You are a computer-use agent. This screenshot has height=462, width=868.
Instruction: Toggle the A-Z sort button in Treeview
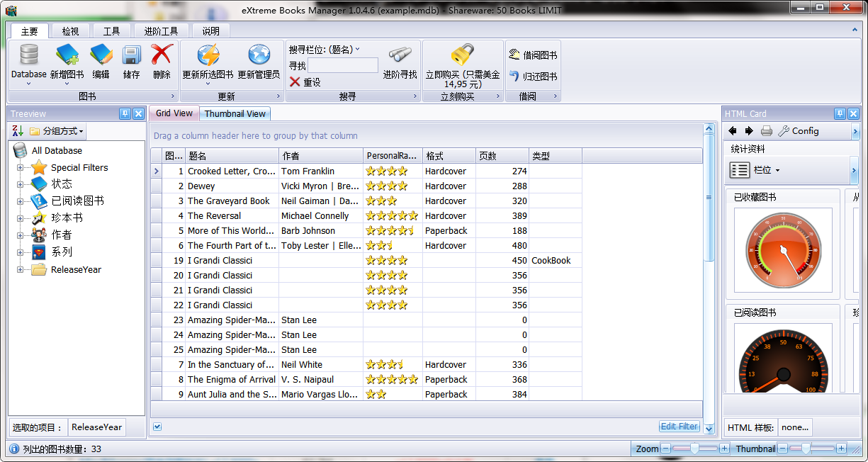click(x=18, y=131)
